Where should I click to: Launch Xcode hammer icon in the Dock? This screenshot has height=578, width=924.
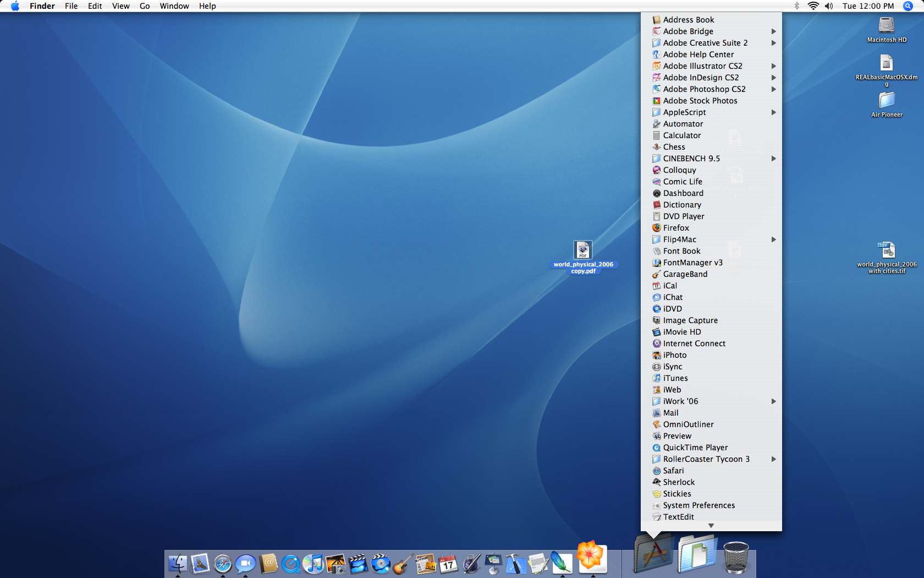pos(516,564)
